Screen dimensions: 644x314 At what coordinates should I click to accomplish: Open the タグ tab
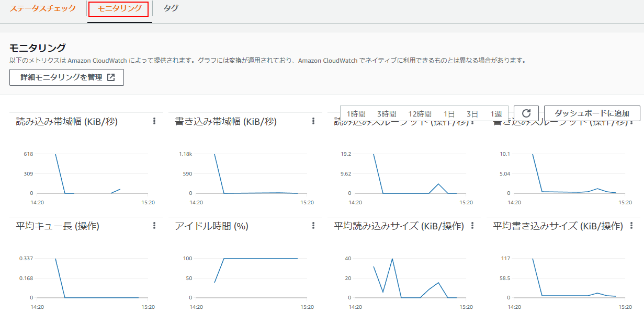click(x=171, y=9)
